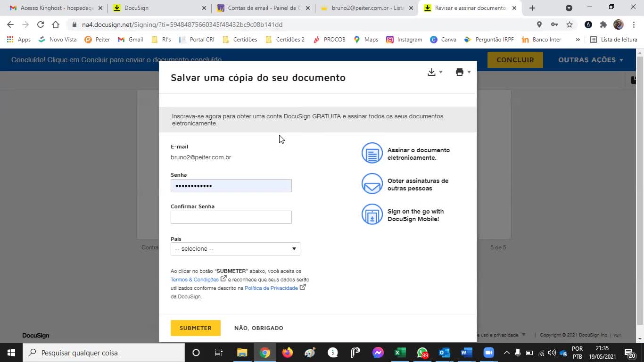Switch to the DocuSign tab
This screenshot has height=362, width=644.
160,8
